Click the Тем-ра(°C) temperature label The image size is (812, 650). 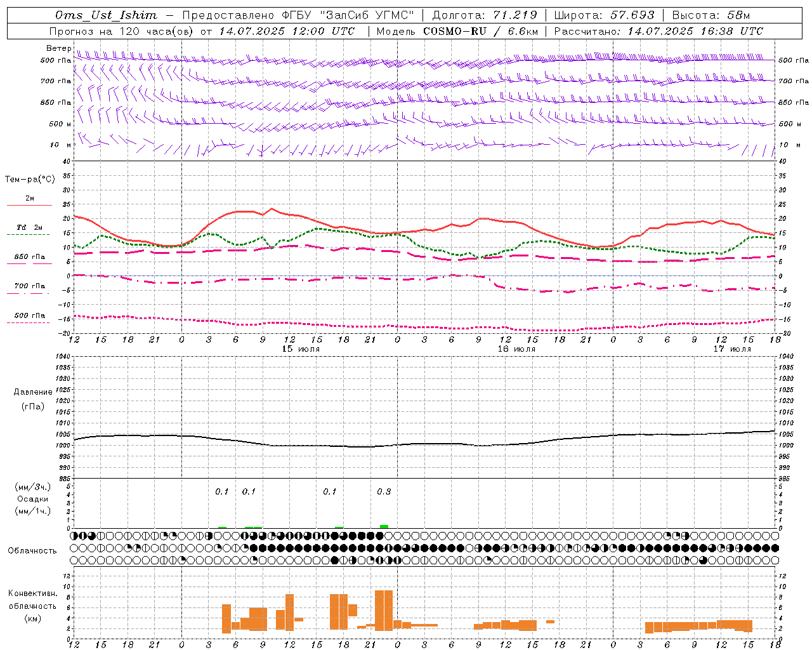coord(30,180)
